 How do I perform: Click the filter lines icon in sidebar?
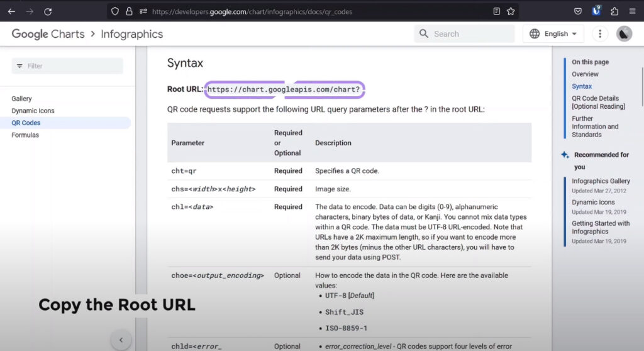coord(19,66)
